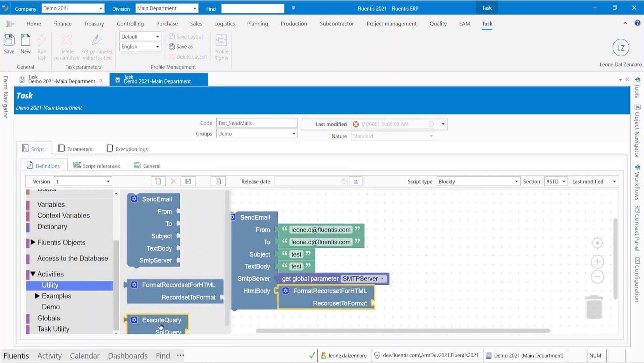Switch to the Execution logs tab
Viewport: 644px width, 363px height.
(x=127, y=149)
